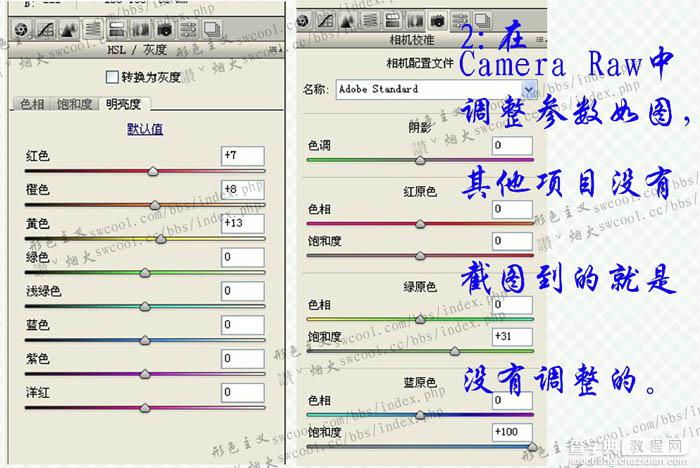Click the 阴影 色调 value field
700x468 pixels.
[512, 146]
